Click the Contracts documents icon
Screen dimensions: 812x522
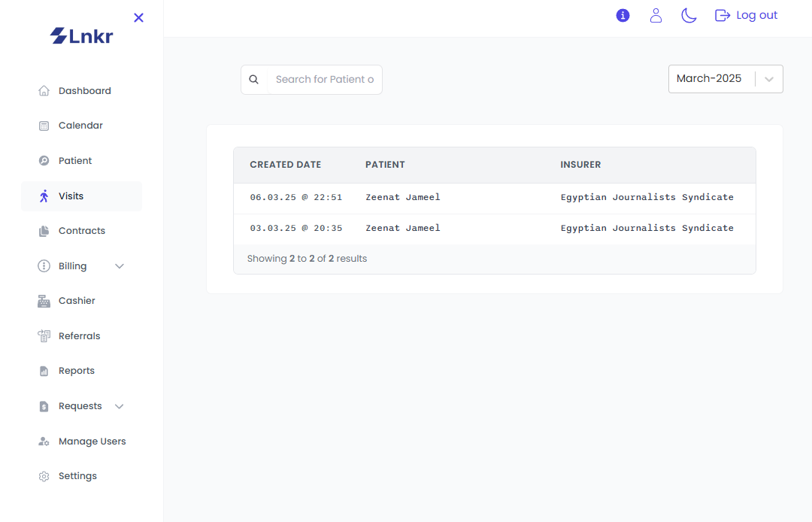tap(44, 231)
